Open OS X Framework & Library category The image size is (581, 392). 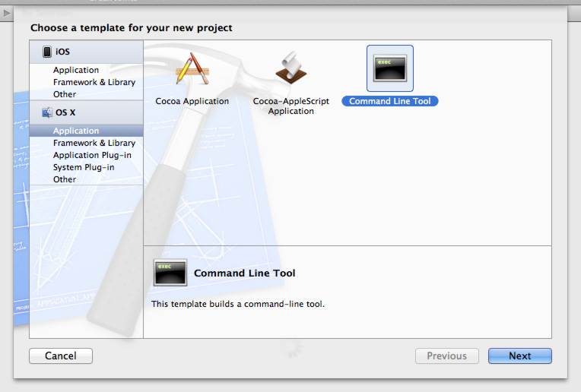click(x=94, y=143)
